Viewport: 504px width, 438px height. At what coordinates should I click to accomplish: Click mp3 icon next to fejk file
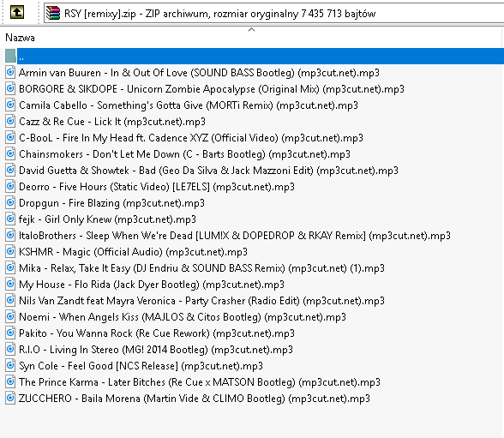pos(10,219)
